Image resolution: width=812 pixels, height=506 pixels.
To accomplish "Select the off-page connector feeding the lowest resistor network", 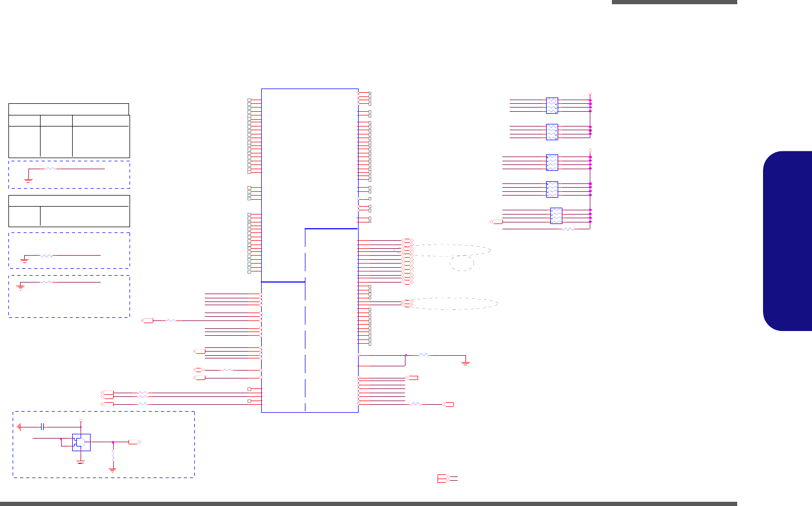I will click(496, 222).
